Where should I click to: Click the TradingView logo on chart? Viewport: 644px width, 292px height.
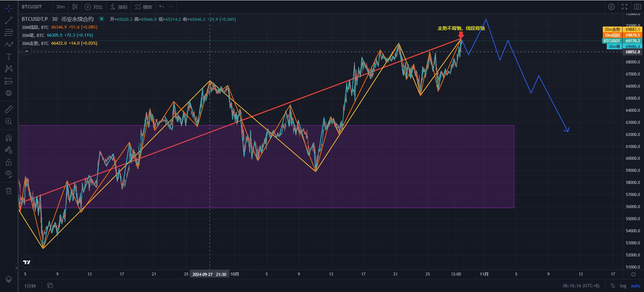coord(27,262)
